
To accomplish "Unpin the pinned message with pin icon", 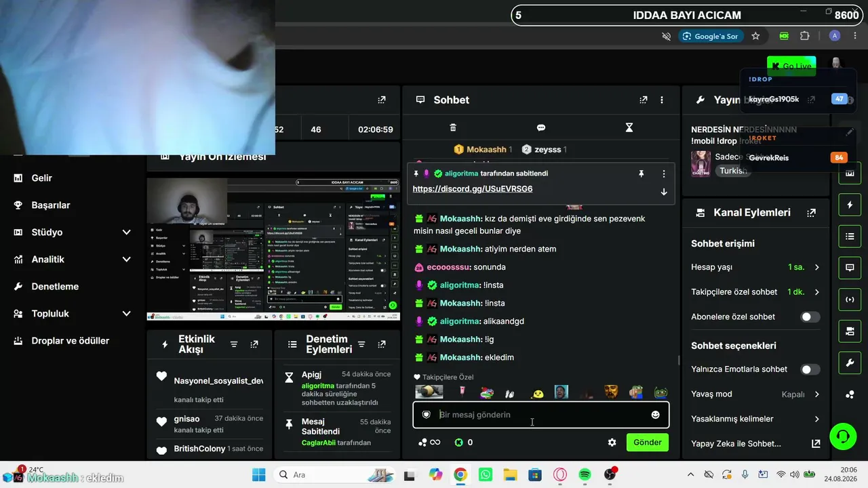I will (x=641, y=174).
